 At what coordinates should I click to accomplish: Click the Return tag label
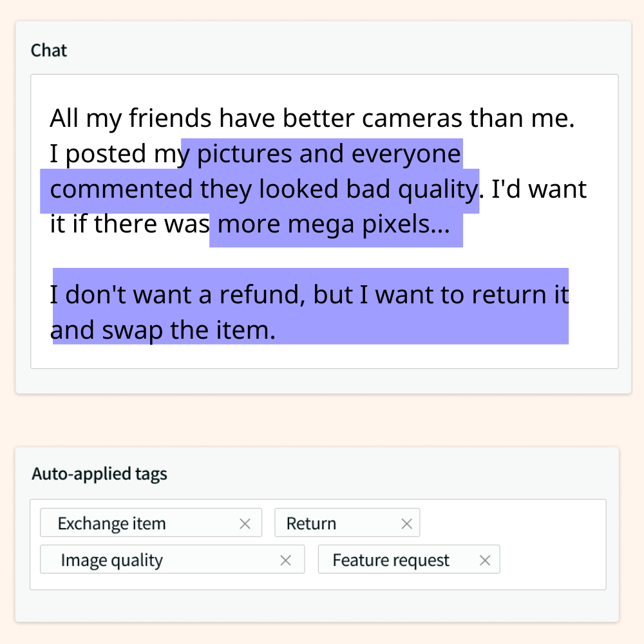click(311, 524)
